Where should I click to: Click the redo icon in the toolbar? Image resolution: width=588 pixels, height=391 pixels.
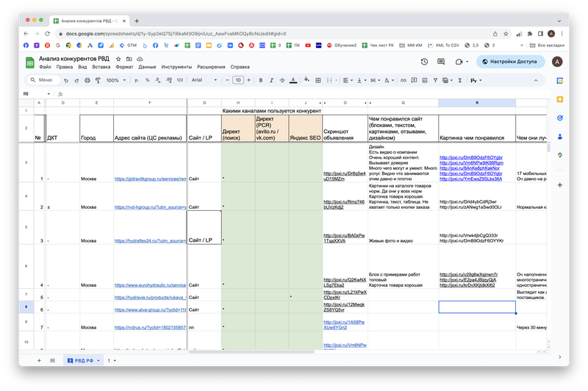[x=76, y=80]
